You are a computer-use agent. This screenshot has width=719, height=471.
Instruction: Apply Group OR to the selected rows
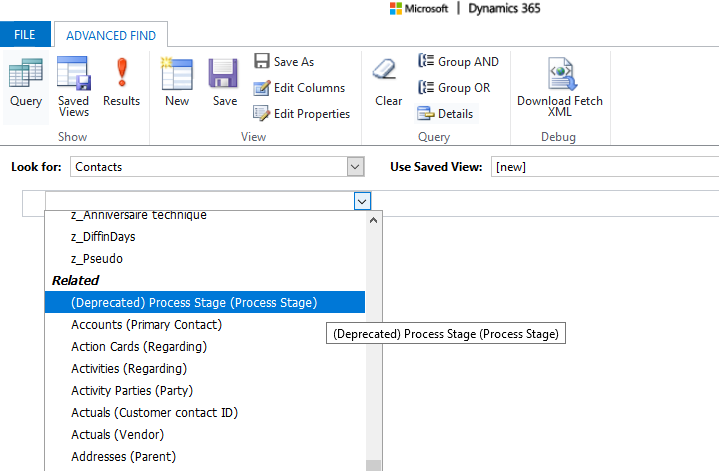click(x=454, y=88)
